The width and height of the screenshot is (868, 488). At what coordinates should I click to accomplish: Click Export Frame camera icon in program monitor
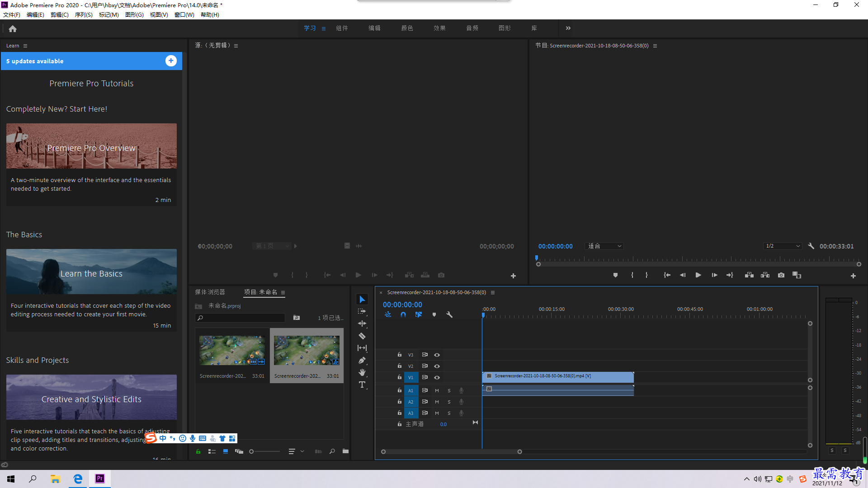(x=781, y=275)
